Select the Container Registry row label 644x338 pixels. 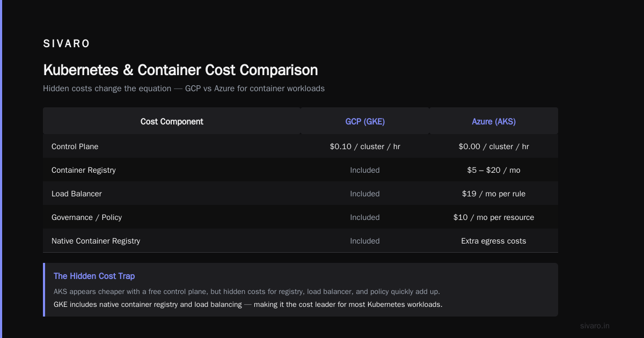84,170
